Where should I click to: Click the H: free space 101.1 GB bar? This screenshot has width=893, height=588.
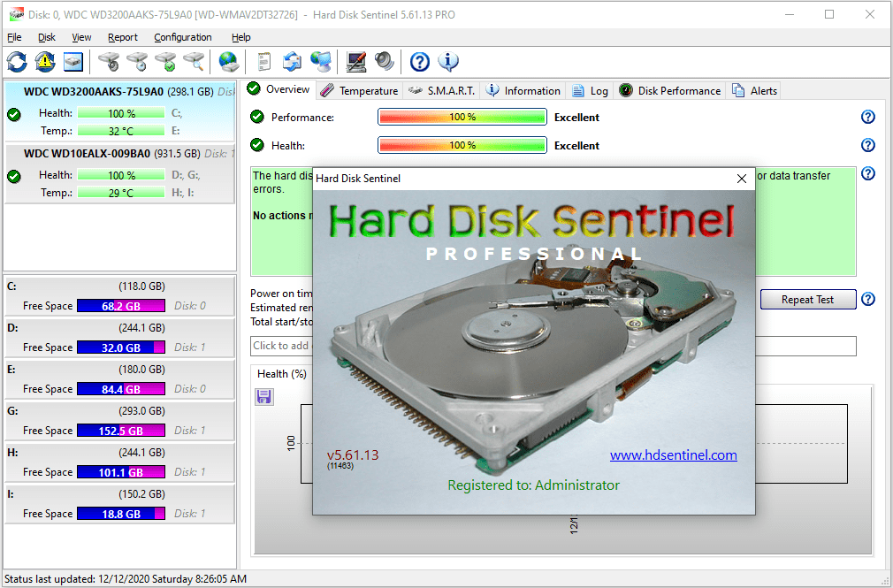(121, 472)
